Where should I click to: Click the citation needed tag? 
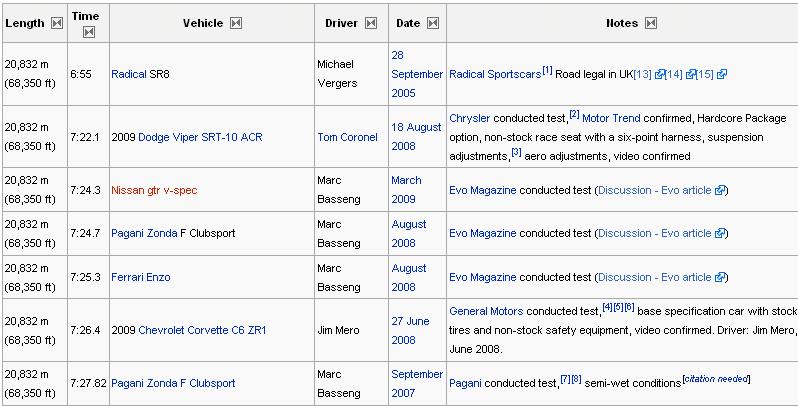click(715, 379)
